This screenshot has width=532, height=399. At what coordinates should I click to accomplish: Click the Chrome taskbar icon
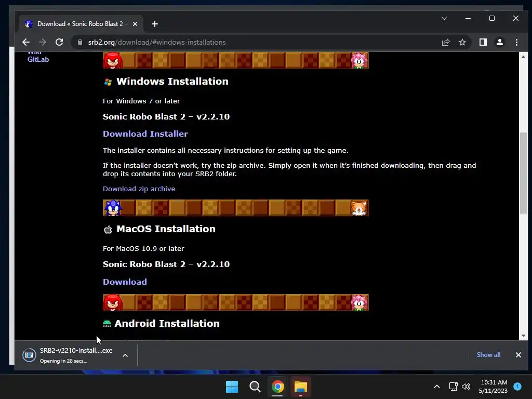277,387
